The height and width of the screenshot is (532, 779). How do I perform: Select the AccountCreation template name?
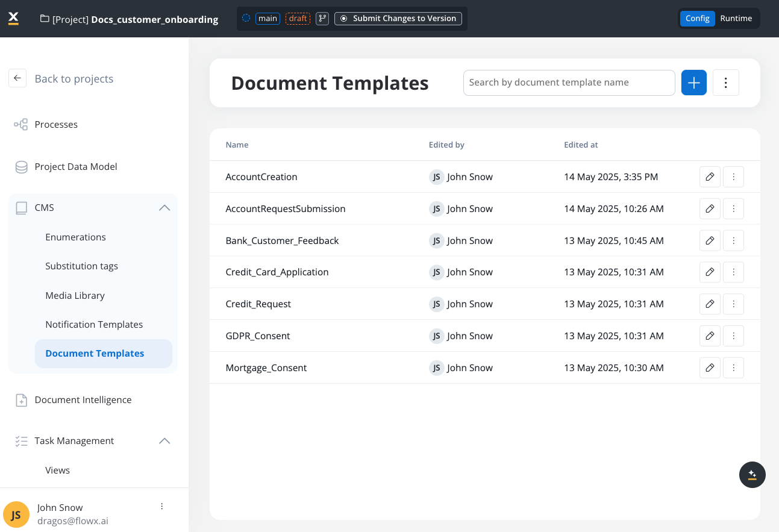pos(261,177)
